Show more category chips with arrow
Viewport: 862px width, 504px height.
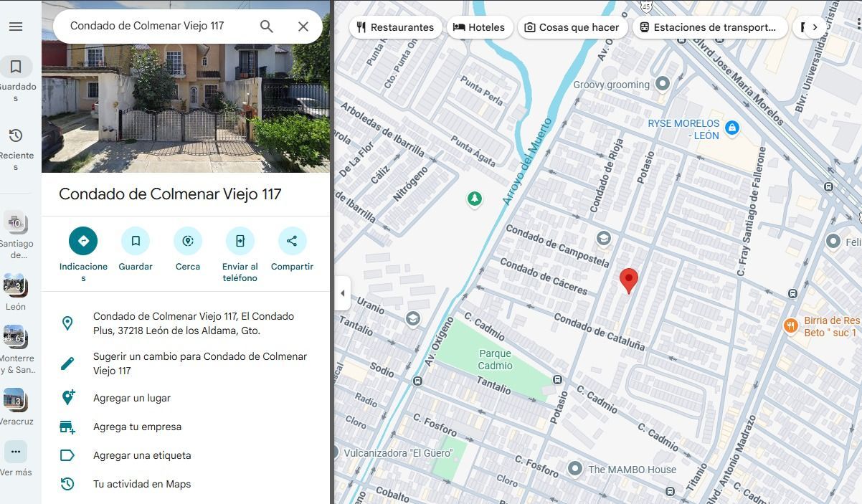pyautogui.click(x=815, y=27)
